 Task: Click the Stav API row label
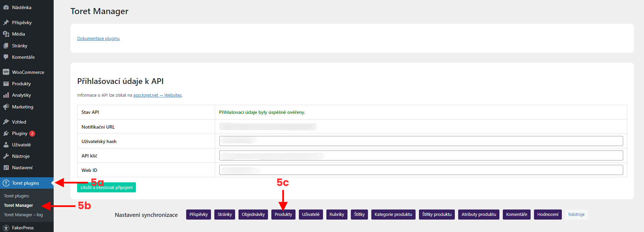click(90, 112)
